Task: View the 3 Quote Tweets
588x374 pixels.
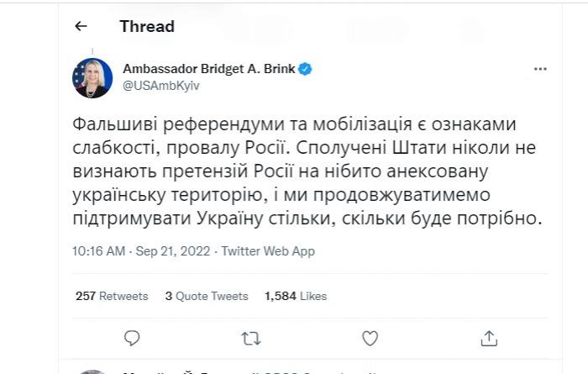Action: pyautogui.click(x=207, y=296)
